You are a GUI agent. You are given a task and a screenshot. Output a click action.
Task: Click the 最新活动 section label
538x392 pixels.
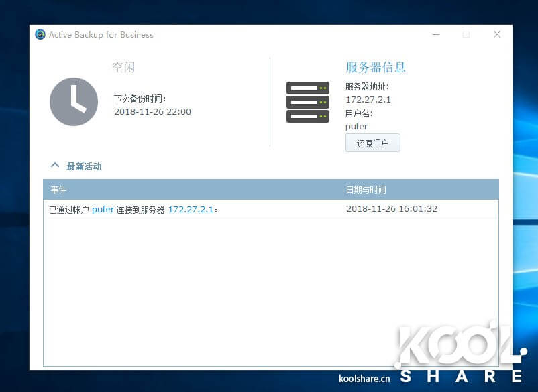[x=84, y=166]
